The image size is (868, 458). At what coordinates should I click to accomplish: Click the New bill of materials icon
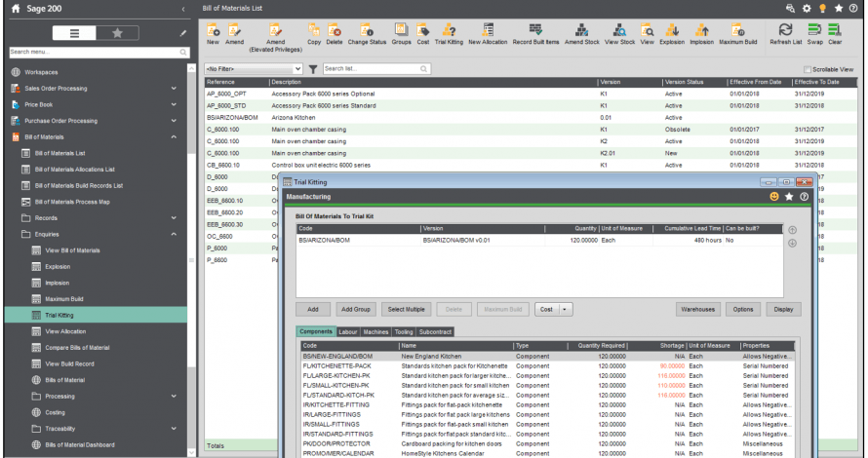point(213,34)
